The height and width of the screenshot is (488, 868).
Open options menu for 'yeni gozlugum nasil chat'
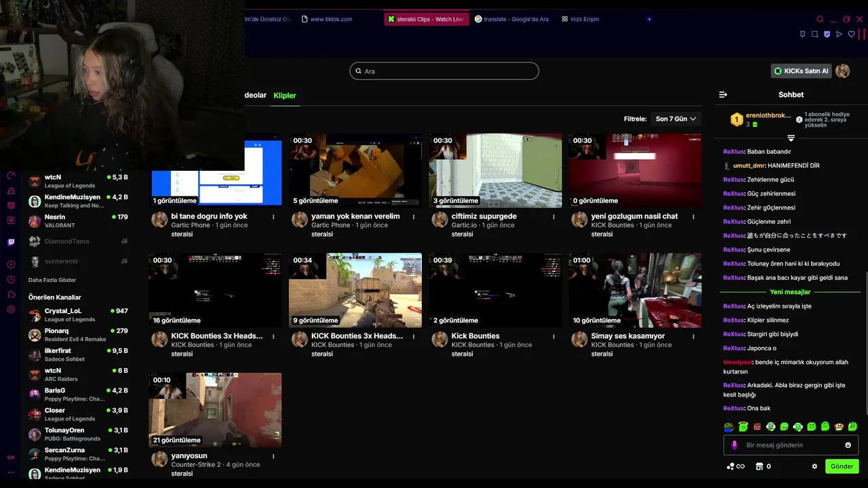693,217
